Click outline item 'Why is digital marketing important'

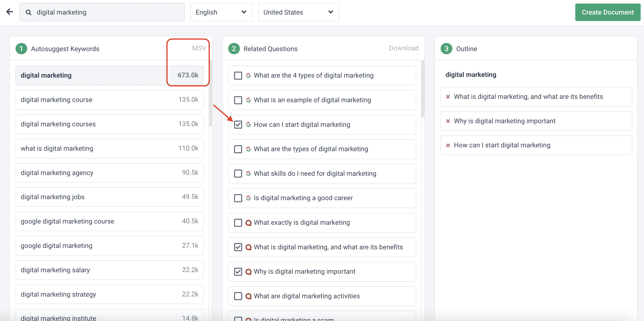pos(536,121)
